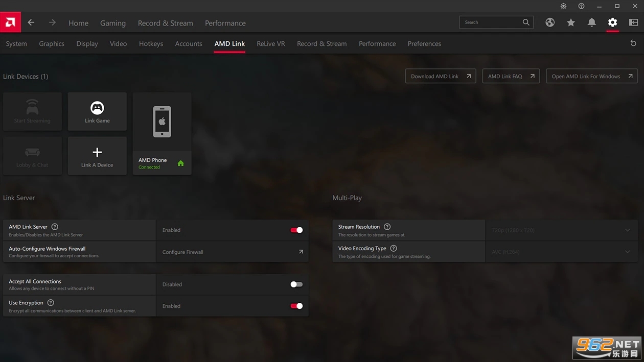
Task: Open AMD Link FAQ
Action: pos(511,76)
